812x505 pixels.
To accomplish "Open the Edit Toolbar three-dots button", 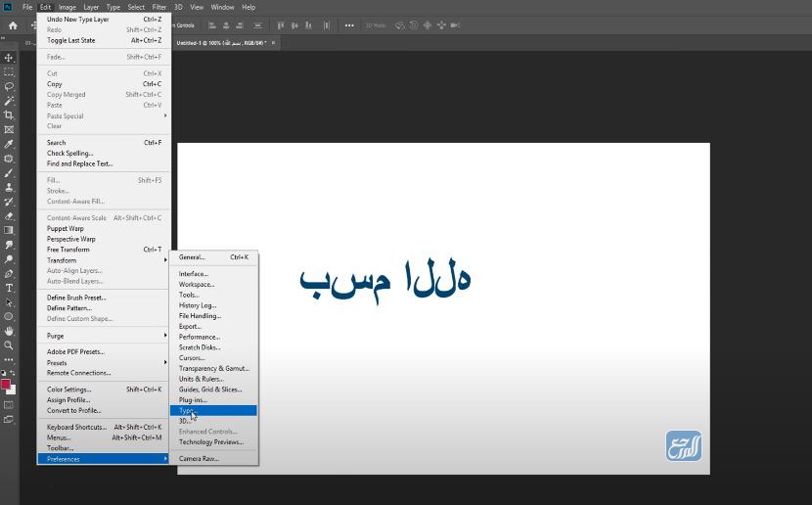I will pos(9,359).
